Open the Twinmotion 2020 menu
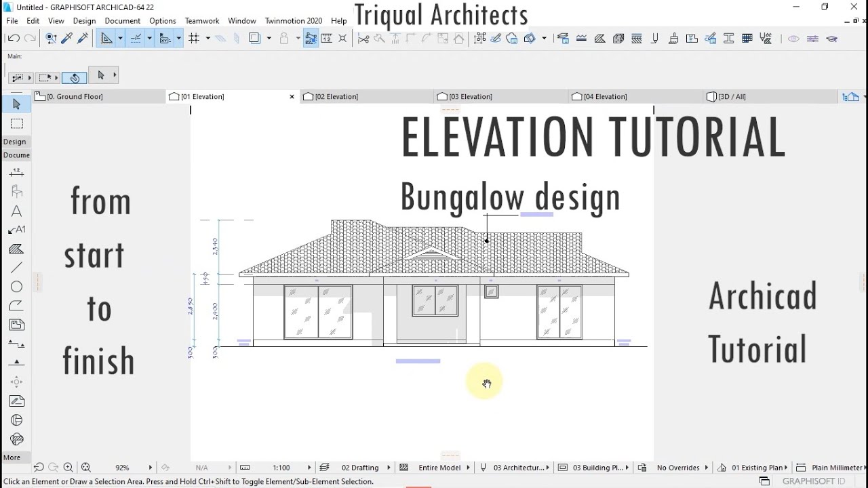 click(294, 21)
